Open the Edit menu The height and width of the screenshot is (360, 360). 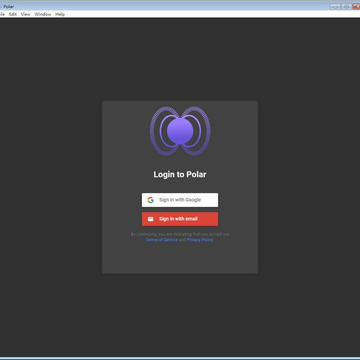13,14
